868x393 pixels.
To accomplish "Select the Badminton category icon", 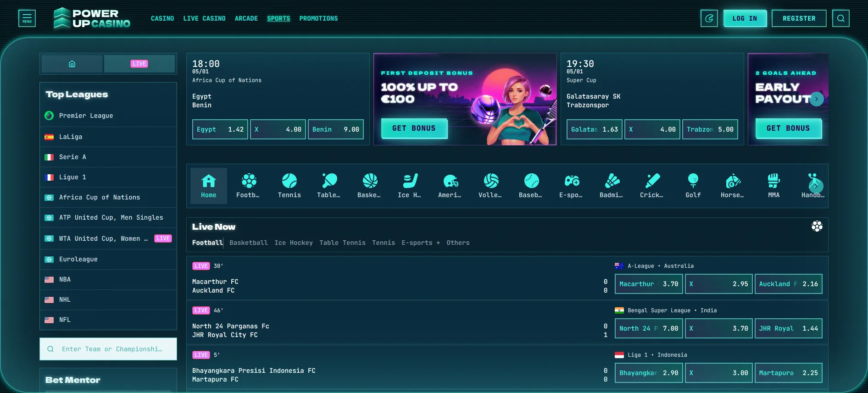I will tap(612, 186).
